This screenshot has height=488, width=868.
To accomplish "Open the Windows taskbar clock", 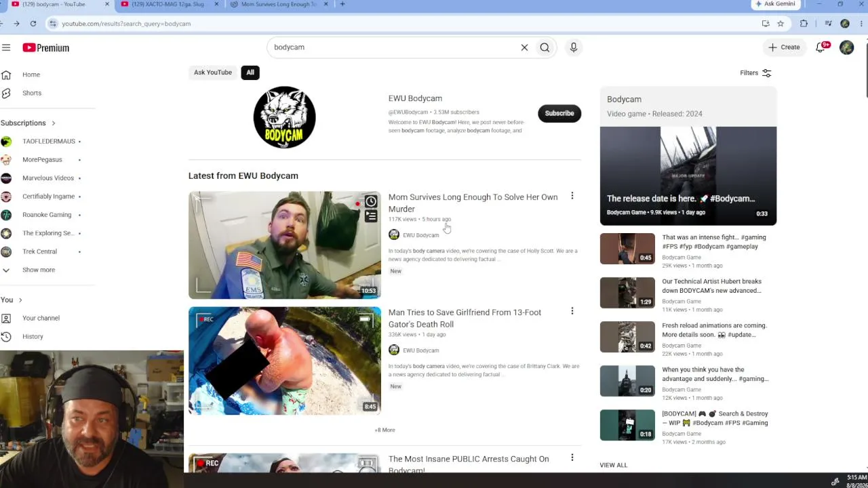I will [x=856, y=481].
